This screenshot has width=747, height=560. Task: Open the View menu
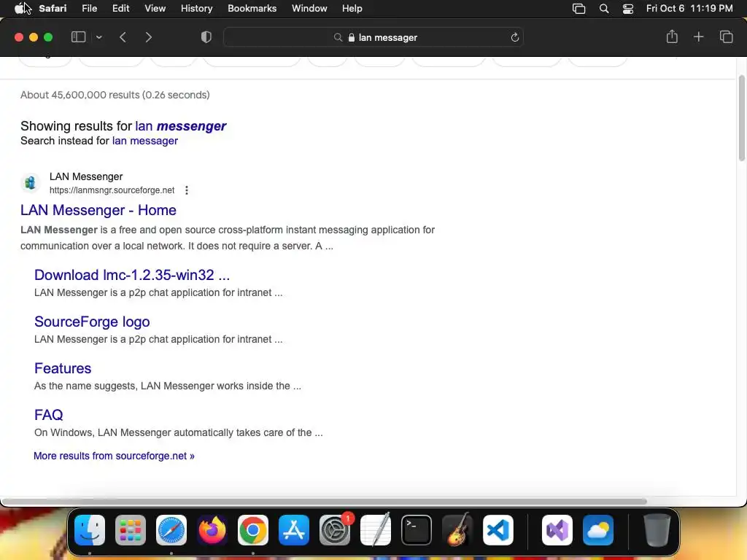[155, 8]
